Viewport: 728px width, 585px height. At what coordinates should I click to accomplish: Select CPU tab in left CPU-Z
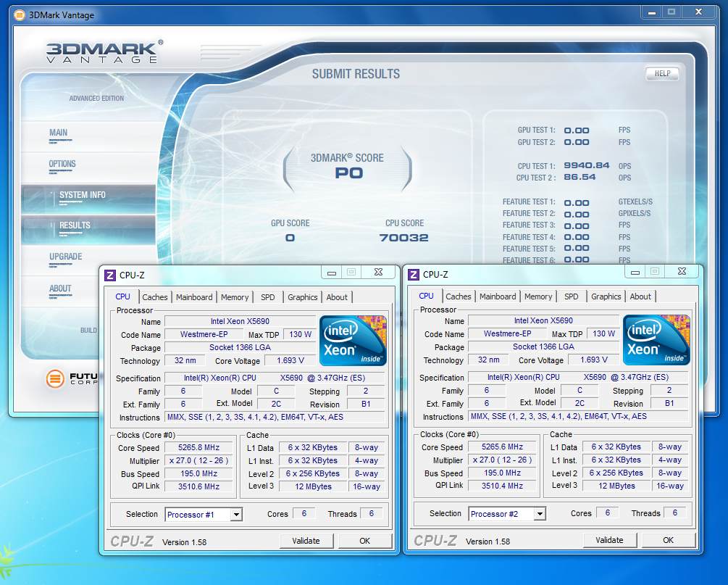[122, 296]
